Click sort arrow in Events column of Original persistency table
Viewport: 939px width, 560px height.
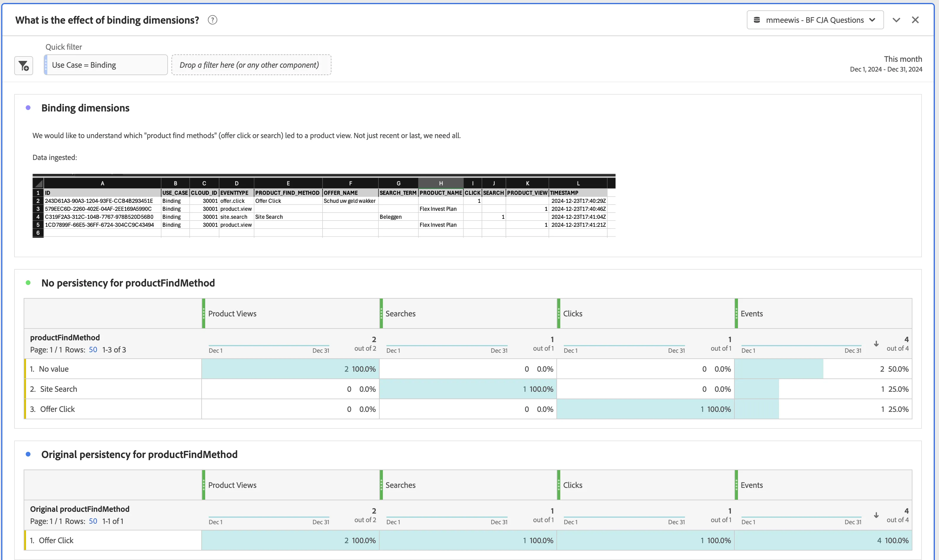876,515
